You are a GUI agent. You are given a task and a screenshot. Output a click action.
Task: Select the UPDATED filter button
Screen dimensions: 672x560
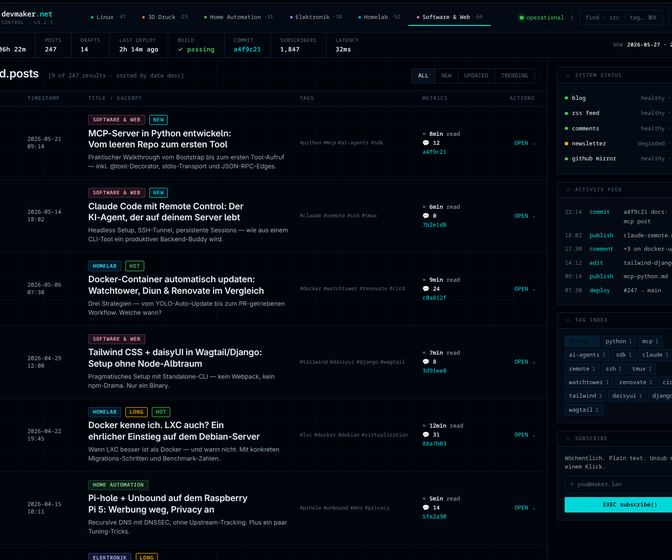476,75
